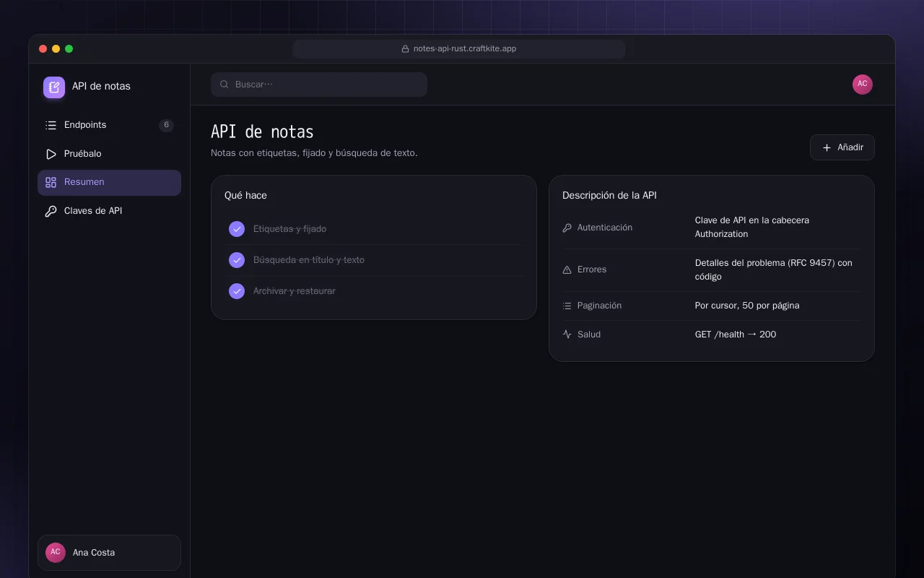
Task: Click the search magnifier icon
Action: 225,85
